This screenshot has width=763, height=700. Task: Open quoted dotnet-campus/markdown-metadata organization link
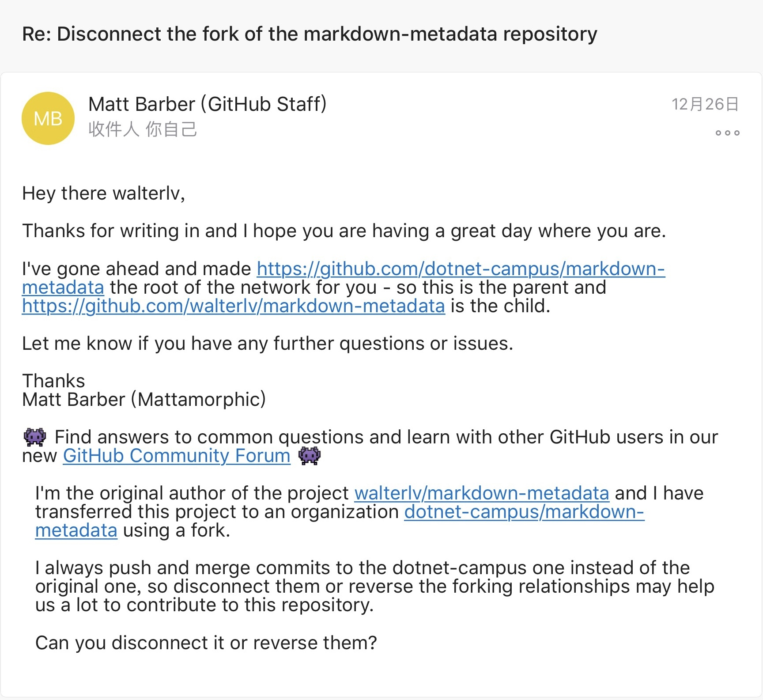tap(524, 512)
